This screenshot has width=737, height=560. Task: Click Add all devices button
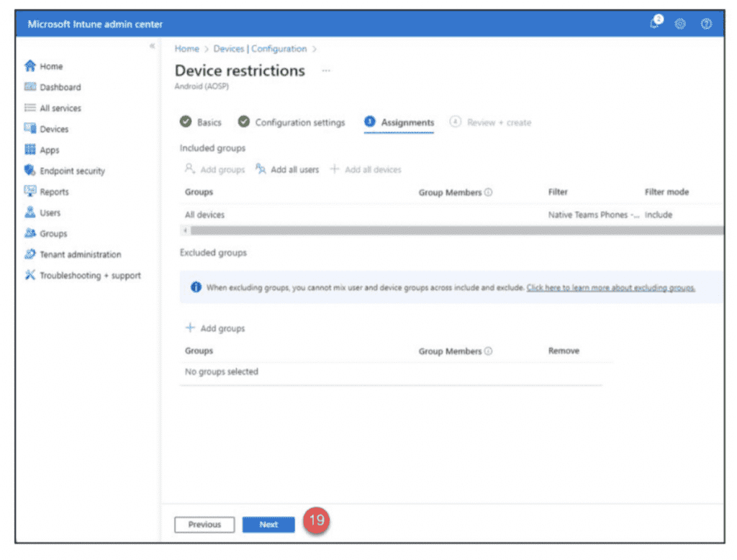click(x=366, y=169)
